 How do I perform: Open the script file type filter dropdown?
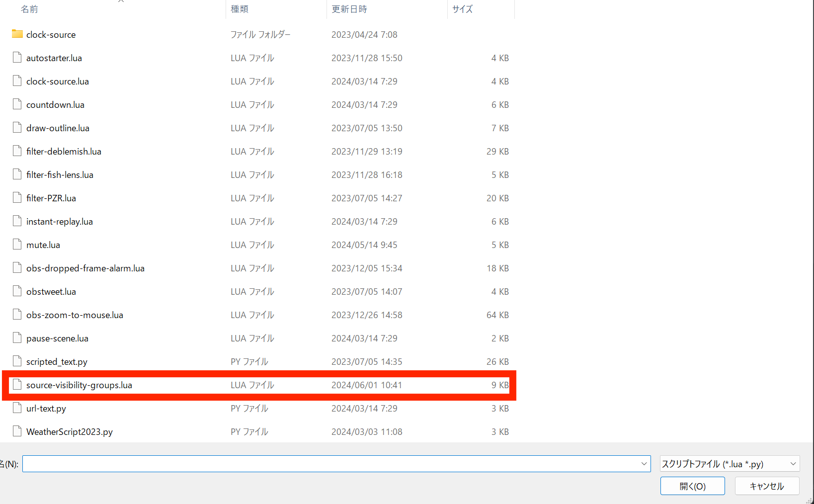click(x=730, y=464)
